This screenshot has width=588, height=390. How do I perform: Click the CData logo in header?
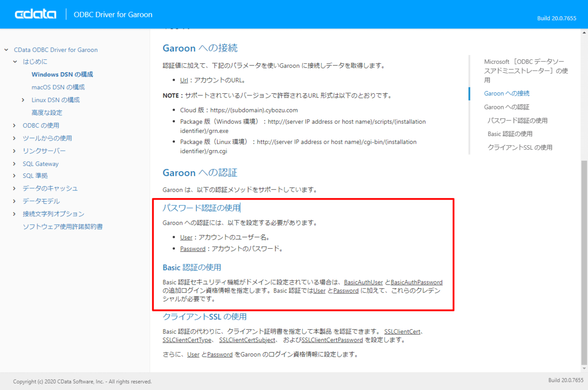click(36, 14)
